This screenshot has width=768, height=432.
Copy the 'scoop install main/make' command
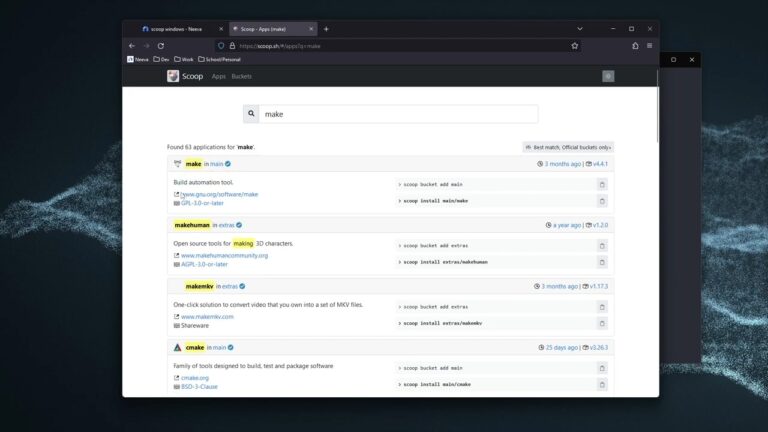(x=602, y=201)
